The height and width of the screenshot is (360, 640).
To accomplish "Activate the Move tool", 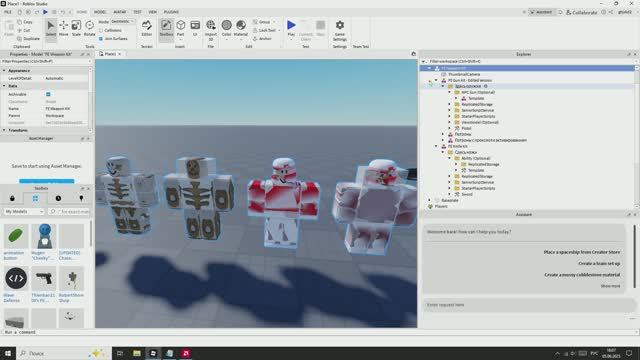I will 64,28.
